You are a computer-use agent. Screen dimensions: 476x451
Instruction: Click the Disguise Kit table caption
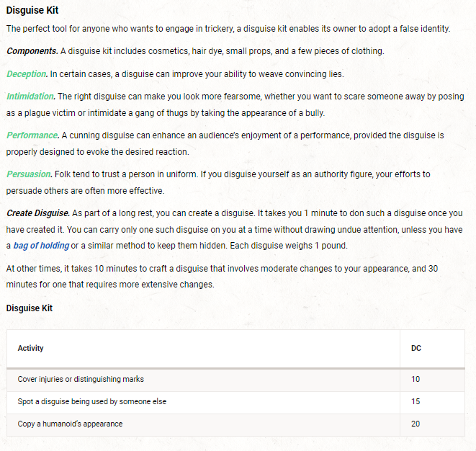(30, 308)
